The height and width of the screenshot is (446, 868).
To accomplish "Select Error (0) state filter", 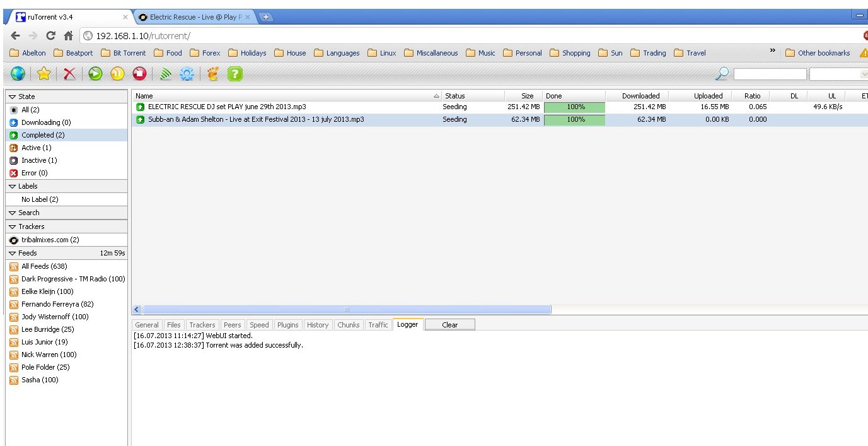I will (x=66, y=173).
